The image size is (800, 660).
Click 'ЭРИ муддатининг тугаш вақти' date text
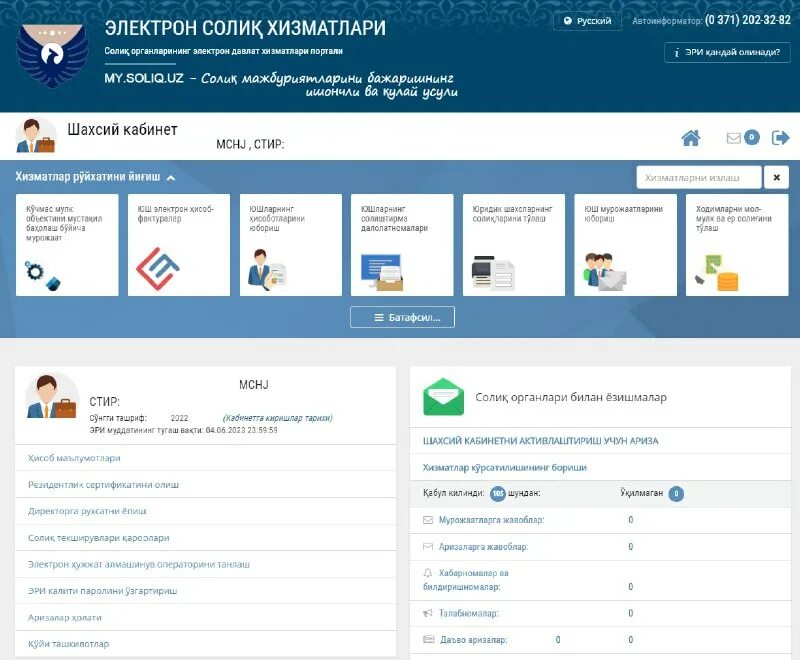click(184, 430)
